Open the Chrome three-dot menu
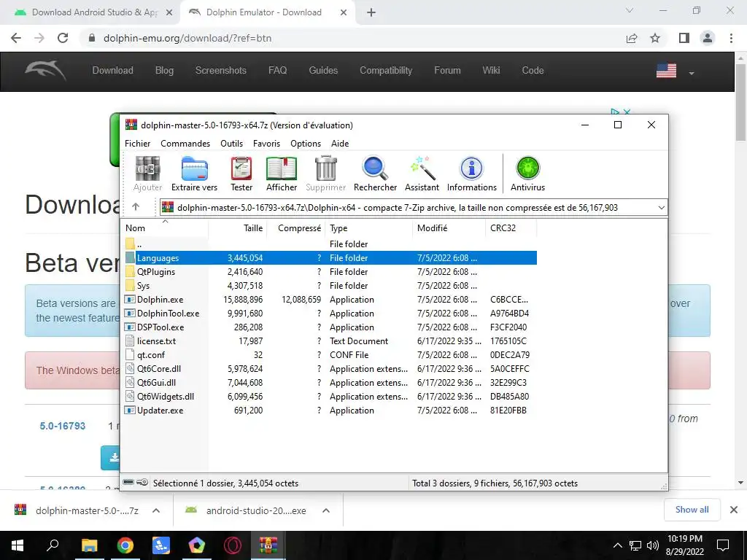Image resolution: width=747 pixels, height=560 pixels. tap(731, 38)
